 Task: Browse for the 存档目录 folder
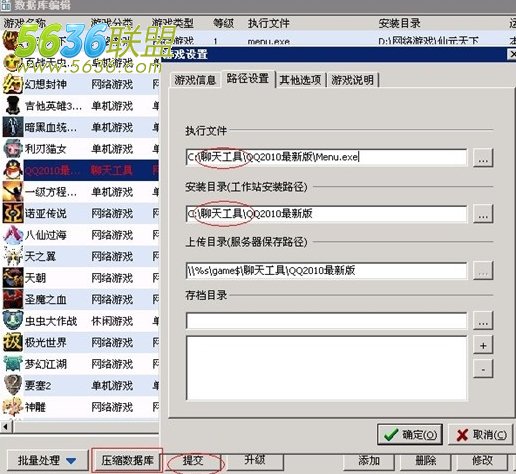click(x=483, y=320)
